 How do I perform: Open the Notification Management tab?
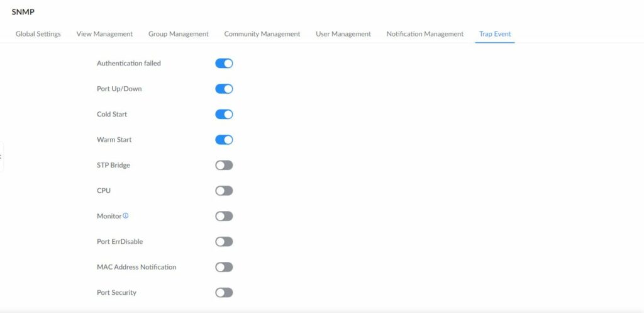(425, 34)
